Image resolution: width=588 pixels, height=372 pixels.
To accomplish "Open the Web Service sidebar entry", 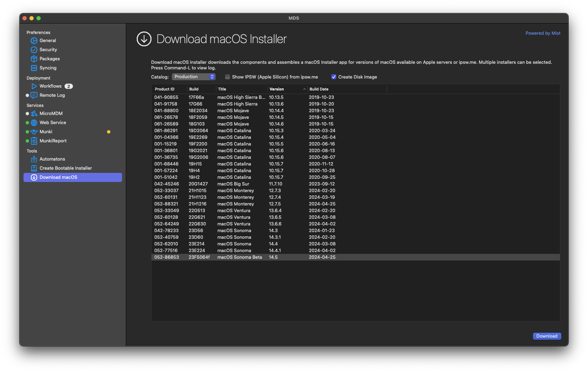I will coord(53,123).
